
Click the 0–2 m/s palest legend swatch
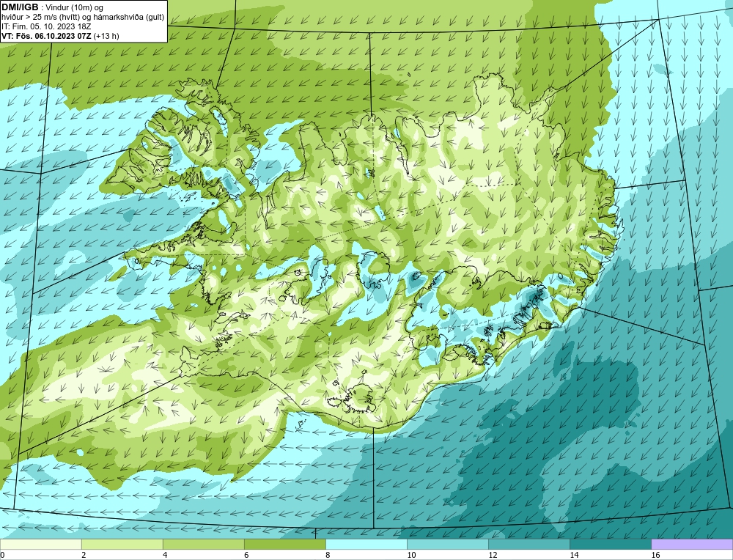coord(41,544)
